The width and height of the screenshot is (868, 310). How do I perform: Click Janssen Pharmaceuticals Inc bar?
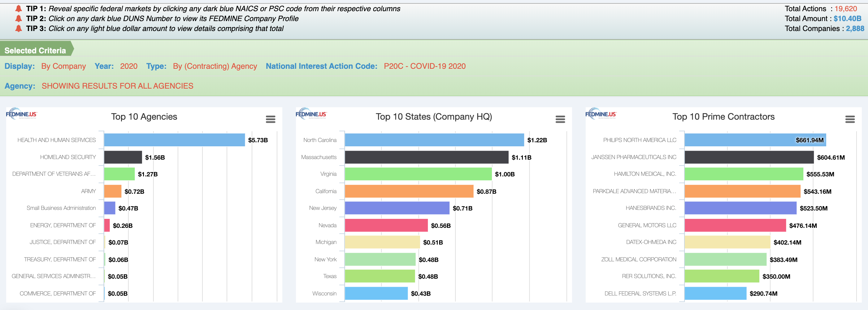(749, 157)
